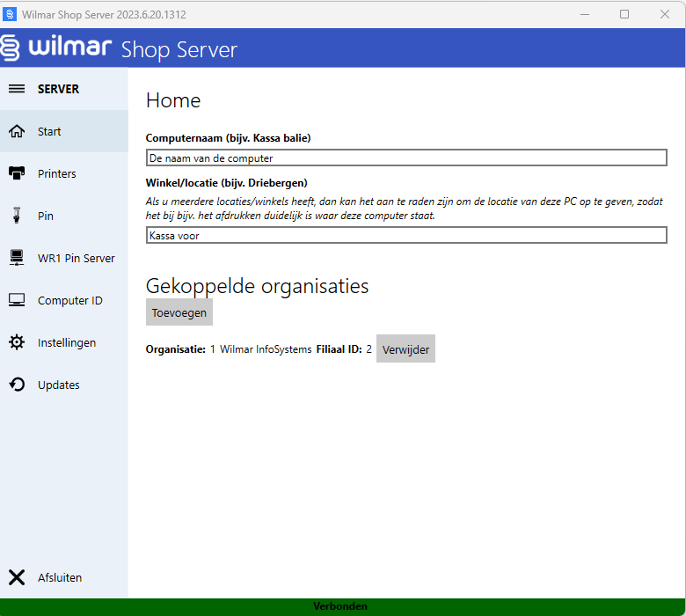Click the Instellingen gear icon
This screenshot has height=616, width=686.
[17, 342]
